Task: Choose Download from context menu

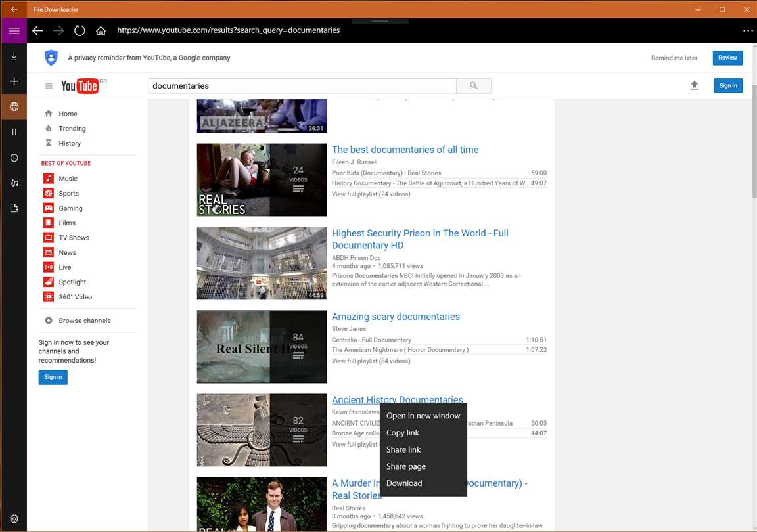Action: (x=423, y=483)
